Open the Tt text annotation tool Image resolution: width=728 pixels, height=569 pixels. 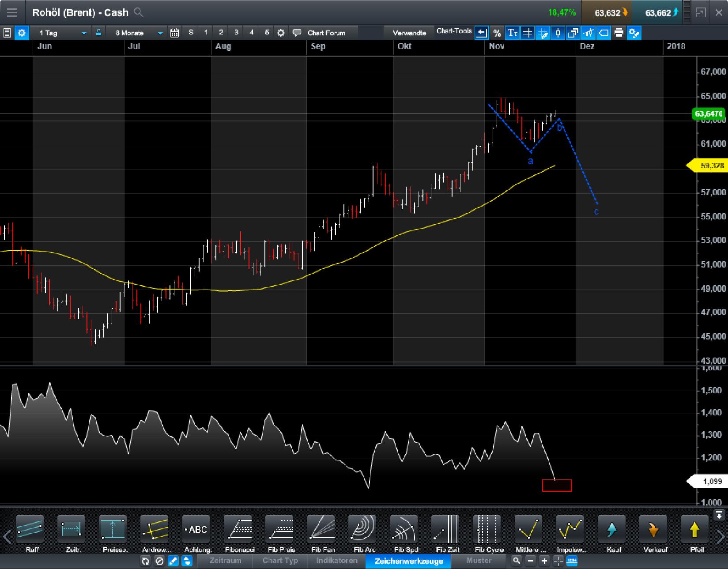pyautogui.click(x=512, y=32)
